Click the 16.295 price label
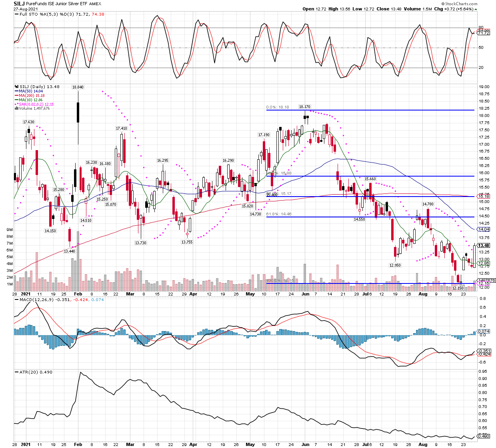Image resolution: width=496 pixels, height=448 pixels. coord(163,160)
